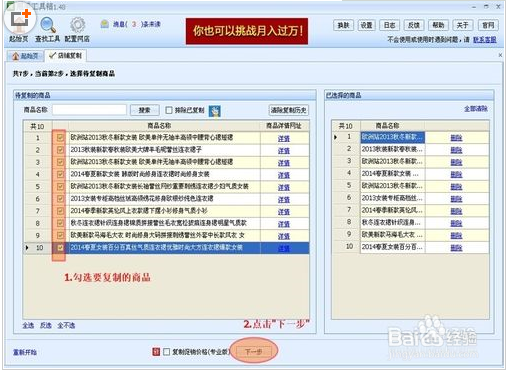Open the 详情 link in row 6
This screenshot has width=506, height=373.
click(284, 199)
